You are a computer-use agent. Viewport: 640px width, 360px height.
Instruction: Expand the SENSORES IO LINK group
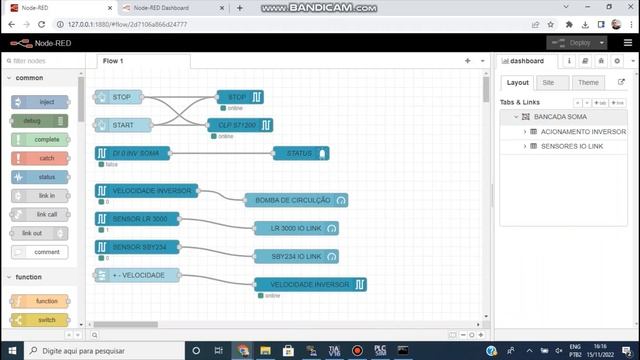point(525,146)
